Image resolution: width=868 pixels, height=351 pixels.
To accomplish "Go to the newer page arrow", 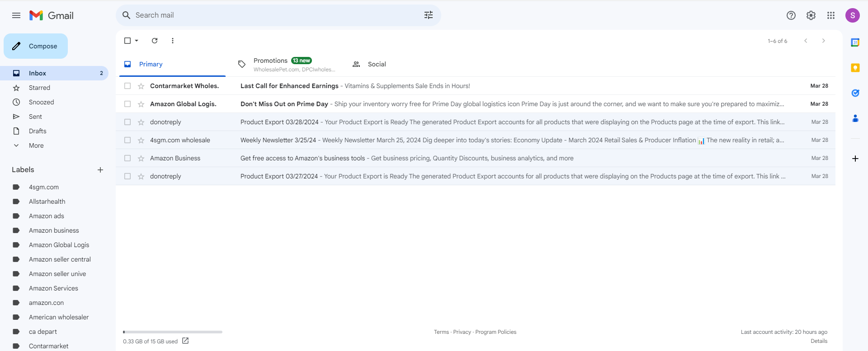I will 806,41.
